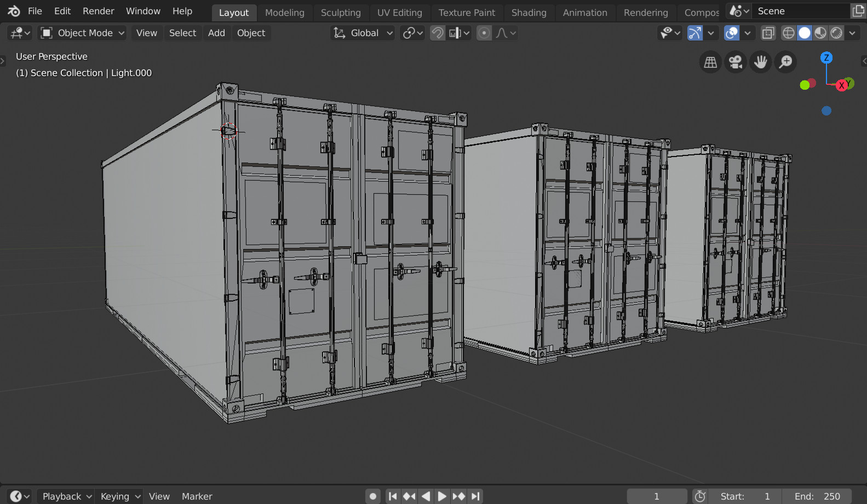
Task: Click the Z axis on navigation gizmo
Action: [826, 57]
